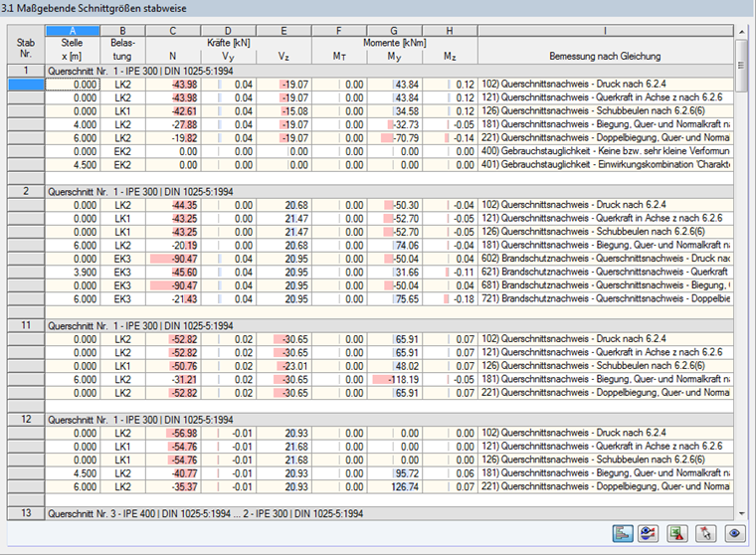Select the My value 74.06
Screen dimensions: 756x555
(x=394, y=246)
